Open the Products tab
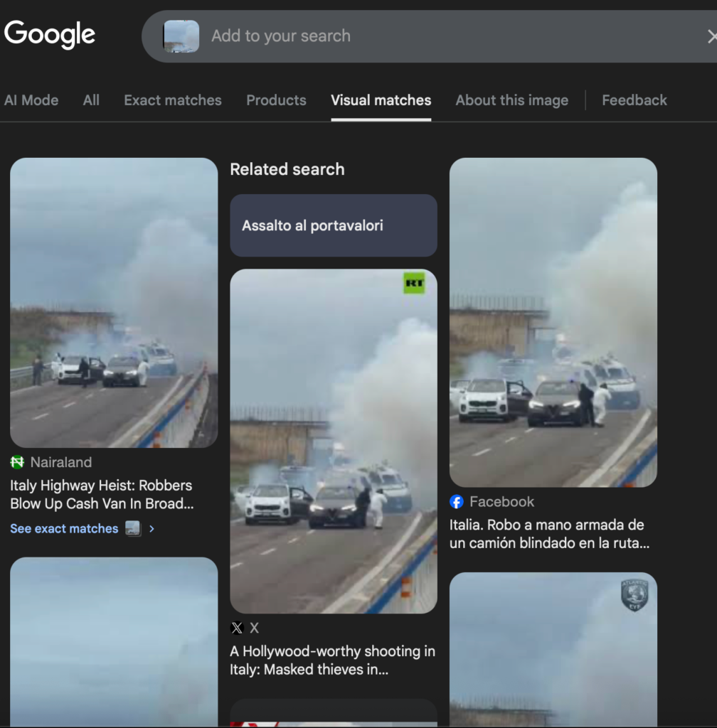This screenshot has width=717, height=728. [x=276, y=100]
